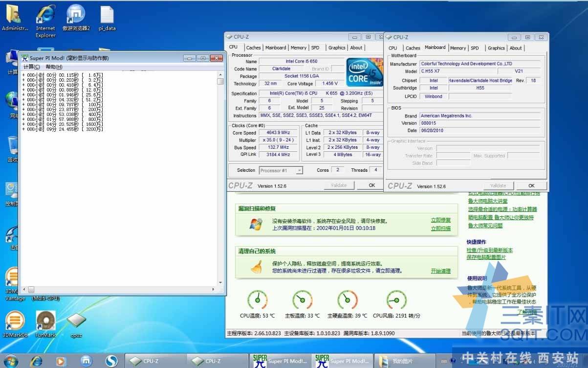This screenshot has width=588, height=368.
Task: Open the Recycle Bin desktop icon
Action: (12, 149)
